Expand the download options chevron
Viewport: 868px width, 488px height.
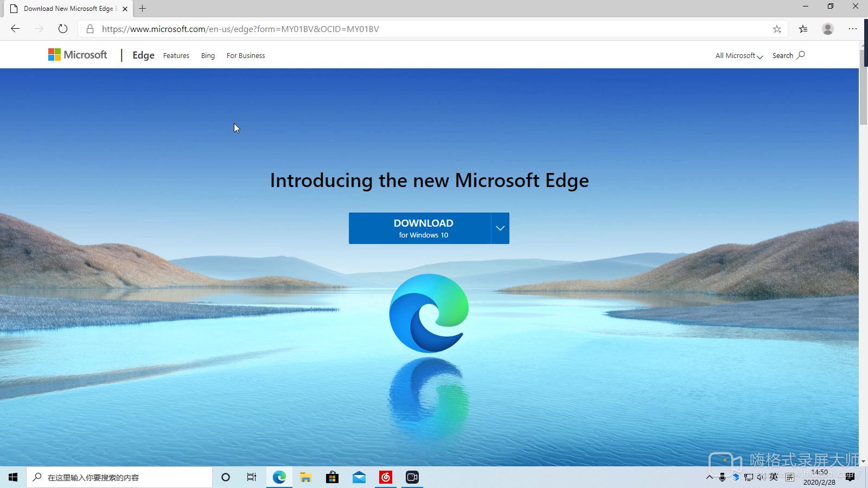[500, 228]
